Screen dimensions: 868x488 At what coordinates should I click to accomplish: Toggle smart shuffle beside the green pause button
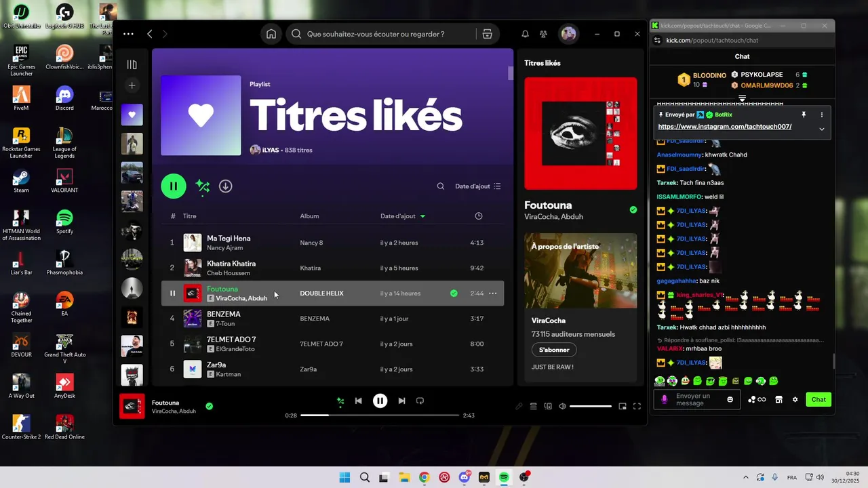202,186
